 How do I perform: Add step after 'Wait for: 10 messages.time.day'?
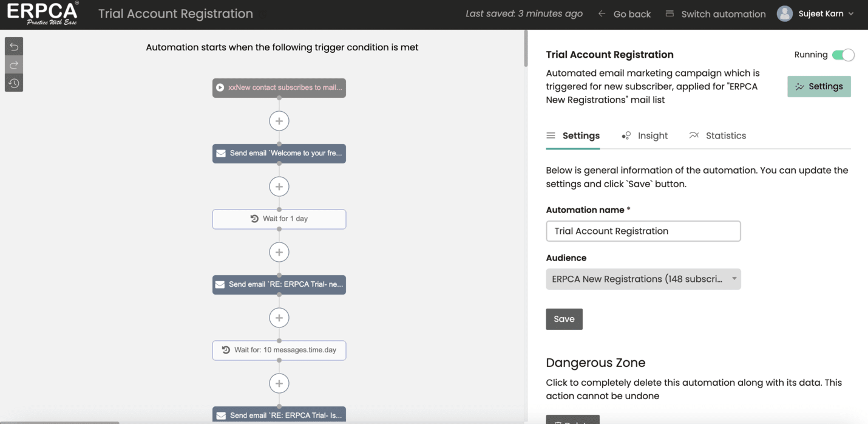pos(279,383)
